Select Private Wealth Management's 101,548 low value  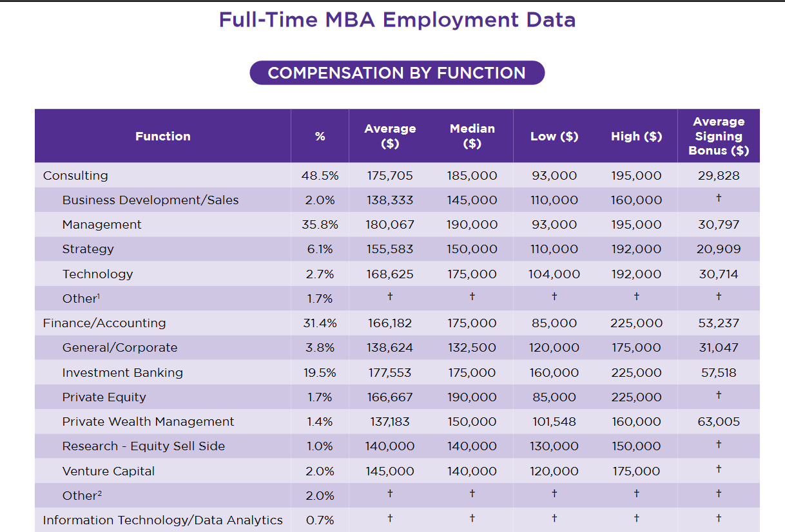point(554,422)
